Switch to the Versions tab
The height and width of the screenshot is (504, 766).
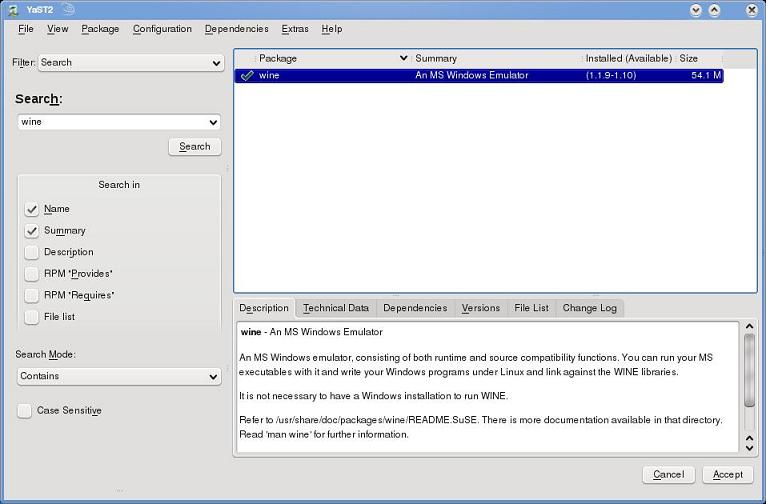coord(481,308)
